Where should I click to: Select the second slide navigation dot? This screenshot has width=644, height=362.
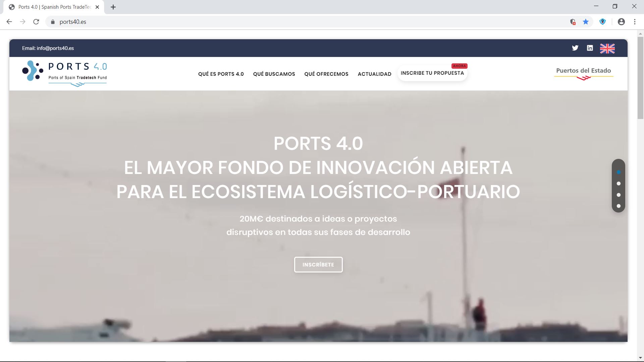click(x=619, y=184)
